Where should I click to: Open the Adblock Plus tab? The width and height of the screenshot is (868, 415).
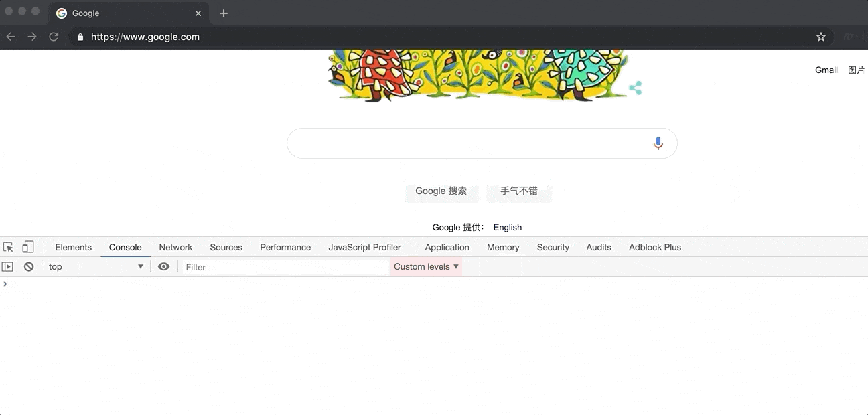tap(655, 247)
